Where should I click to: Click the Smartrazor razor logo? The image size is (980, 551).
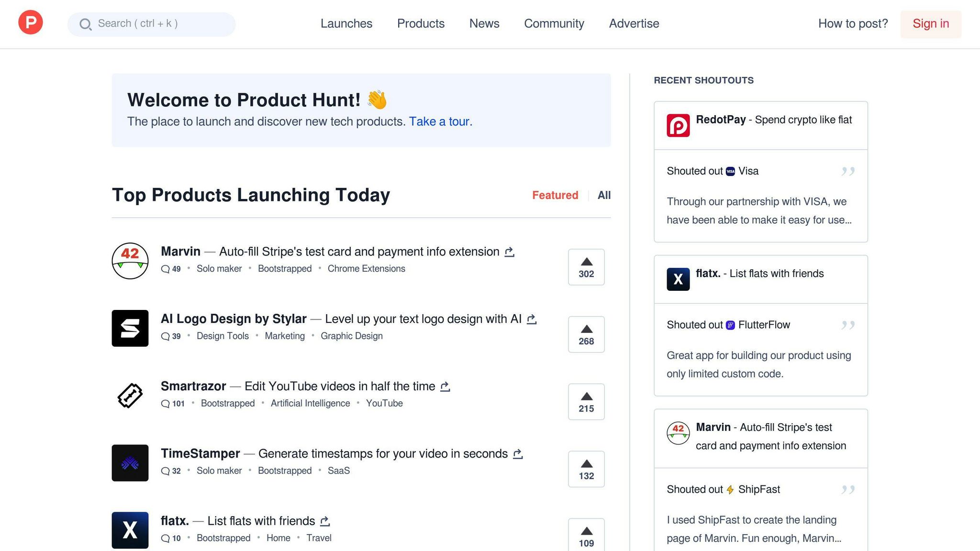click(130, 396)
